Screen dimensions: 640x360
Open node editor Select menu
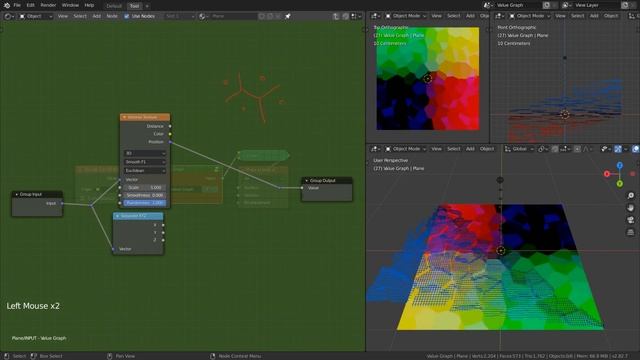[80, 16]
